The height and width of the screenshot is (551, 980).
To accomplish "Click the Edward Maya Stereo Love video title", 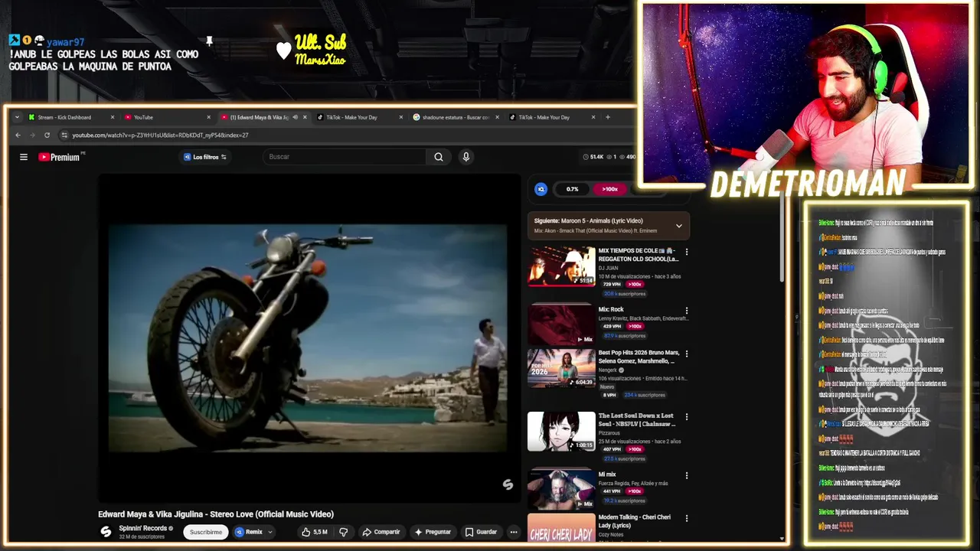I will (216, 514).
